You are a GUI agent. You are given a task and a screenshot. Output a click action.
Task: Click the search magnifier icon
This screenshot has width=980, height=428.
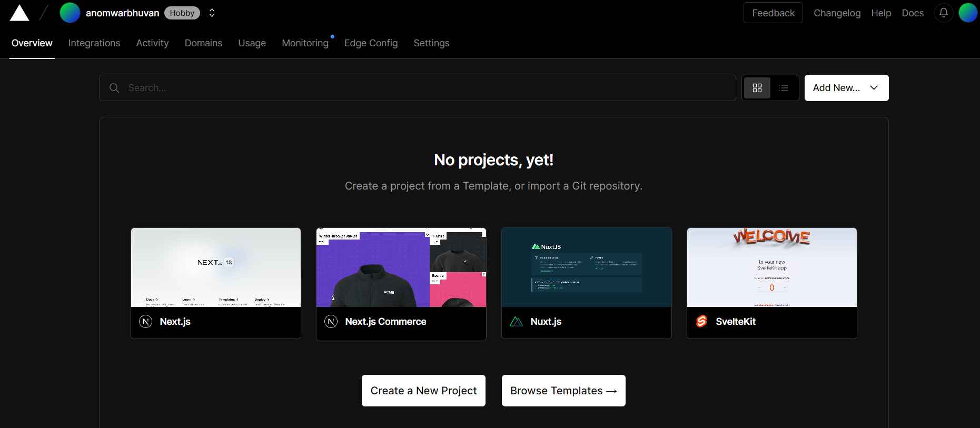click(114, 88)
